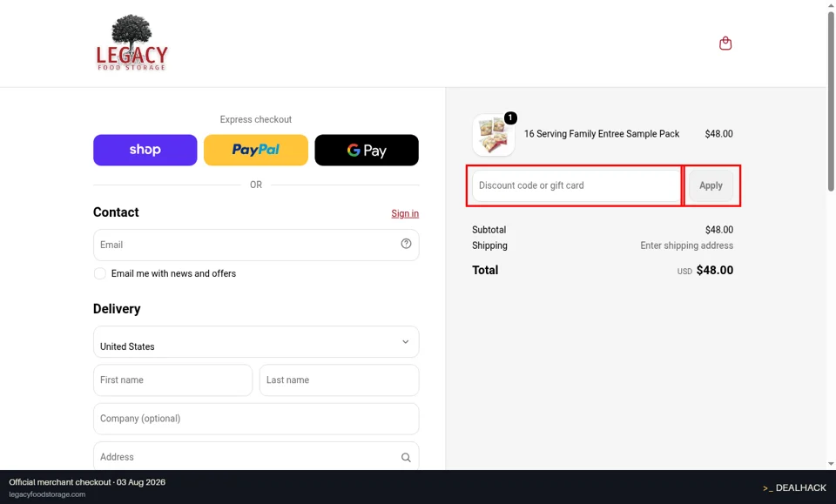Image resolution: width=836 pixels, height=504 pixels.
Task: Pay with PayPal express button
Action: 256,150
